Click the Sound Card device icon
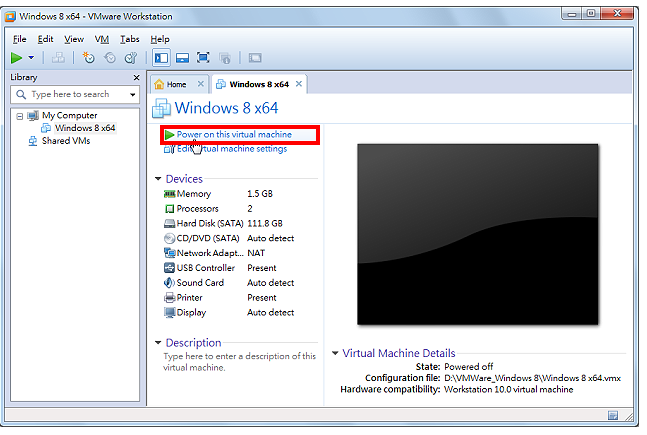The height and width of the screenshot is (435, 647). point(170,283)
